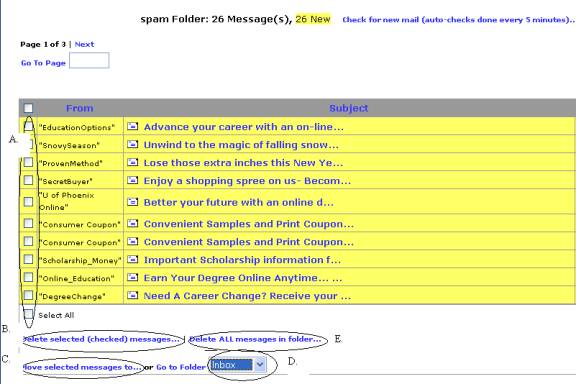Screen dimensions: 576x384
Task: Click the envelope icon for Enjoy a shopping spree
Action: point(133,180)
